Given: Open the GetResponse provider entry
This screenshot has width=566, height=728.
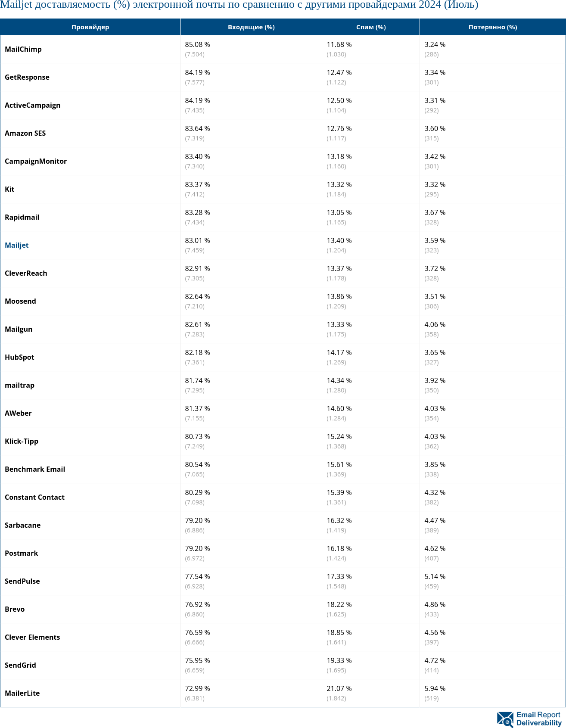Looking at the screenshot, I should [x=27, y=77].
